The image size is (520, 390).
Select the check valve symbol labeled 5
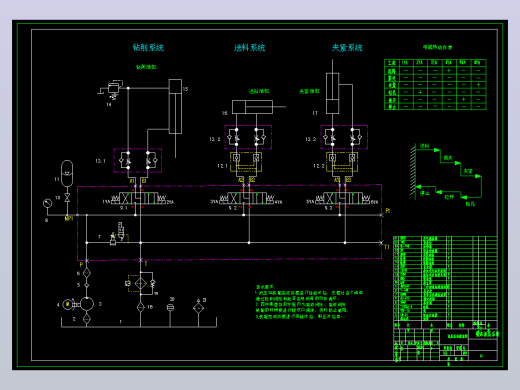(87, 285)
